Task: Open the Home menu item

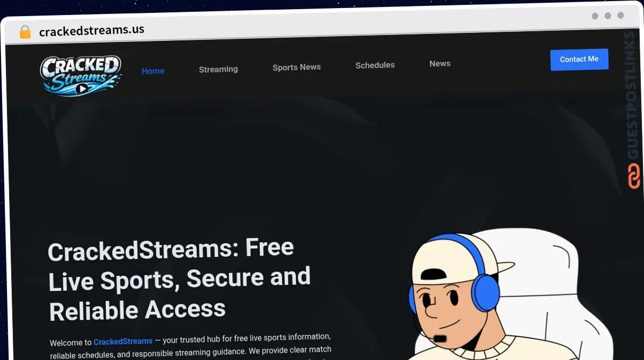Action: (x=153, y=71)
